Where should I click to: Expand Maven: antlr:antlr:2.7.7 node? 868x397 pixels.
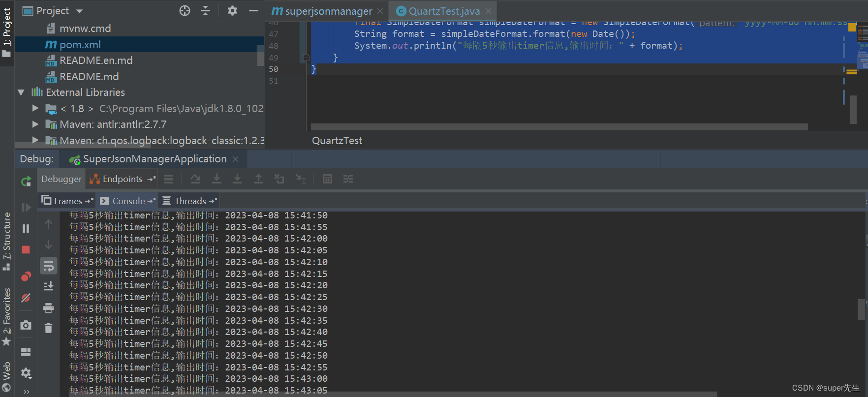(35, 124)
